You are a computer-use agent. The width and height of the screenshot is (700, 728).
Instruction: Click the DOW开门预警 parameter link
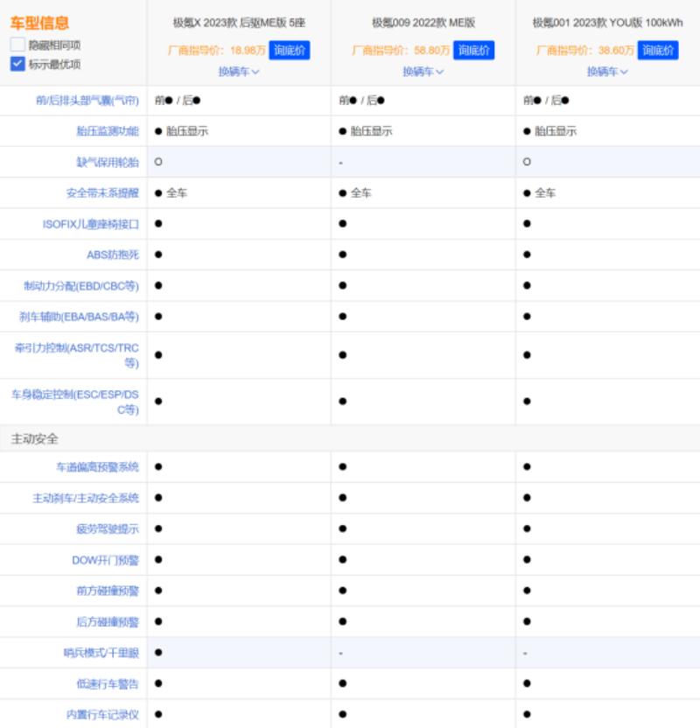pyautogui.click(x=105, y=560)
